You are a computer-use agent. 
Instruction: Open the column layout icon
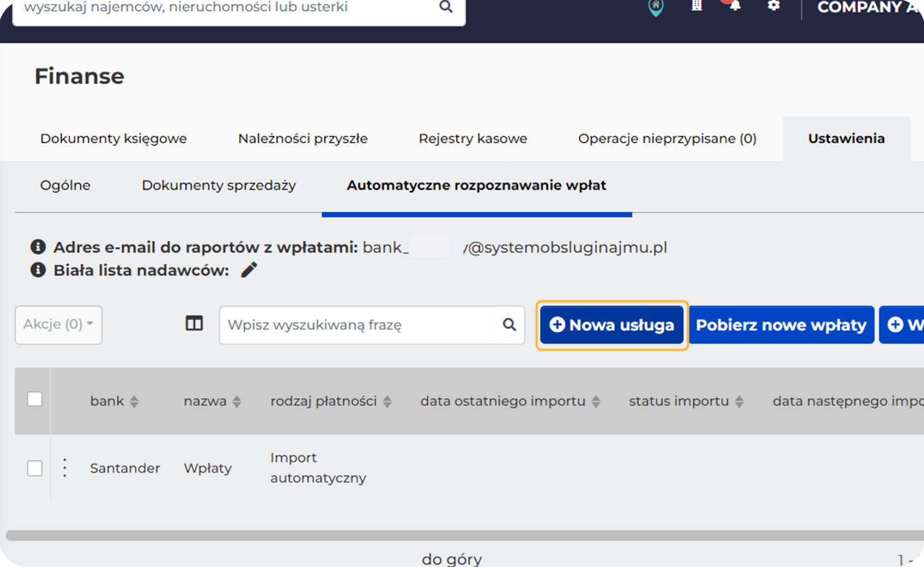tap(194, 324)
